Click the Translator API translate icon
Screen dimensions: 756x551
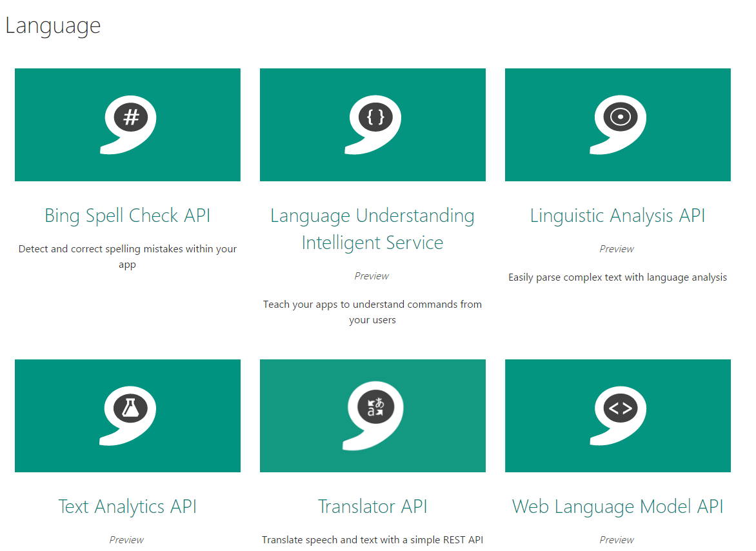pyautogui.click(x=372, y=416)
